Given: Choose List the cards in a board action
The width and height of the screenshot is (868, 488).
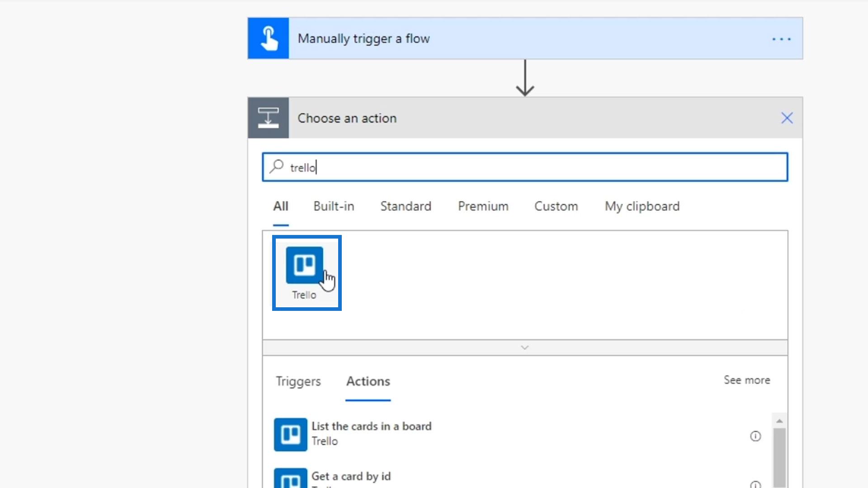Looking at the screenshot, I should [371, 427].
